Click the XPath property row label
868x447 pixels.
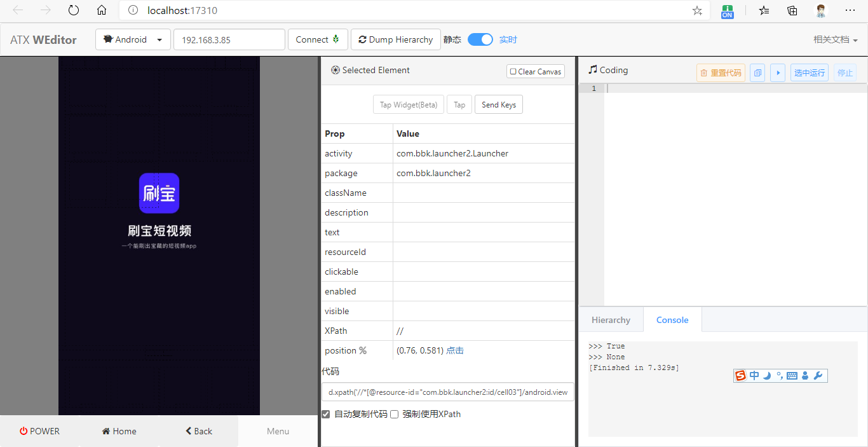(x=336, y=331)
